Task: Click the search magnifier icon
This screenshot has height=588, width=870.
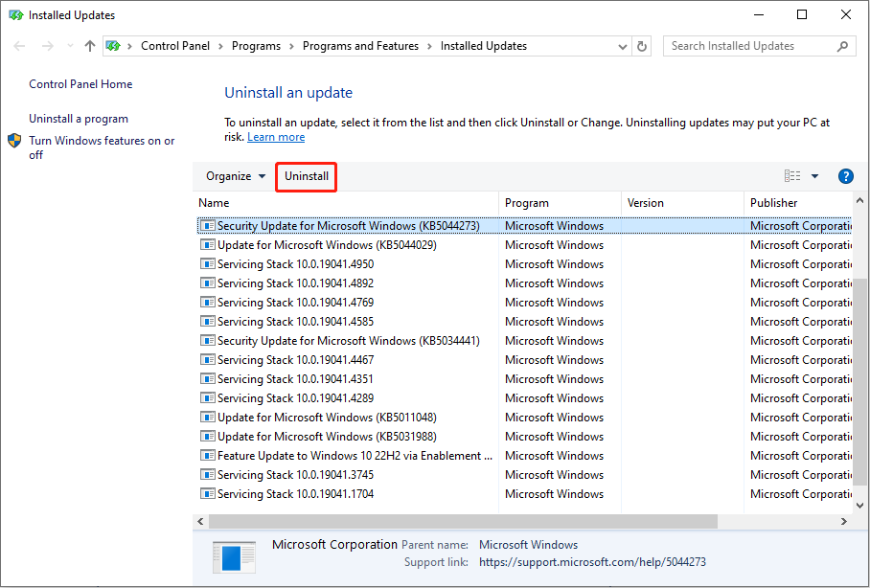Action: pos(842,46)
